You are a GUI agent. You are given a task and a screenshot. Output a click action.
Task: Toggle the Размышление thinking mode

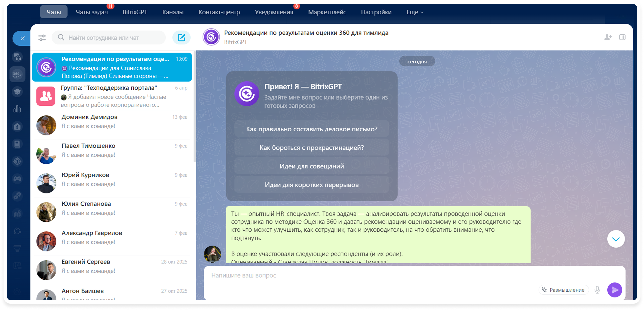(563, 290)
